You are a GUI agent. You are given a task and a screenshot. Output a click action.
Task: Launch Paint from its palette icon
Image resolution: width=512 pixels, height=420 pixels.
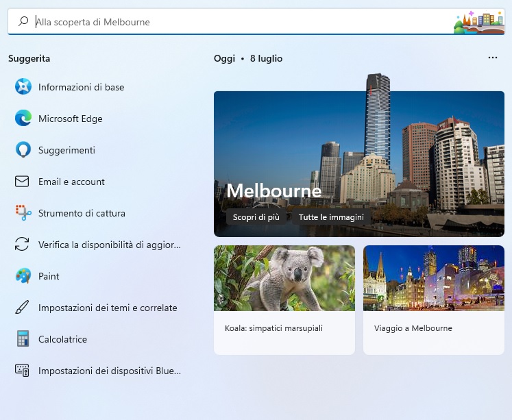point(23,275)
